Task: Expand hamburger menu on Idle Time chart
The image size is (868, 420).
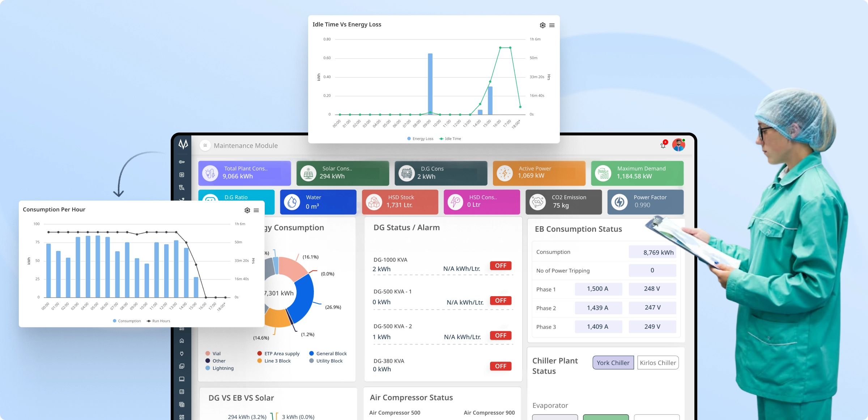Action: click(x=552, y=25)
